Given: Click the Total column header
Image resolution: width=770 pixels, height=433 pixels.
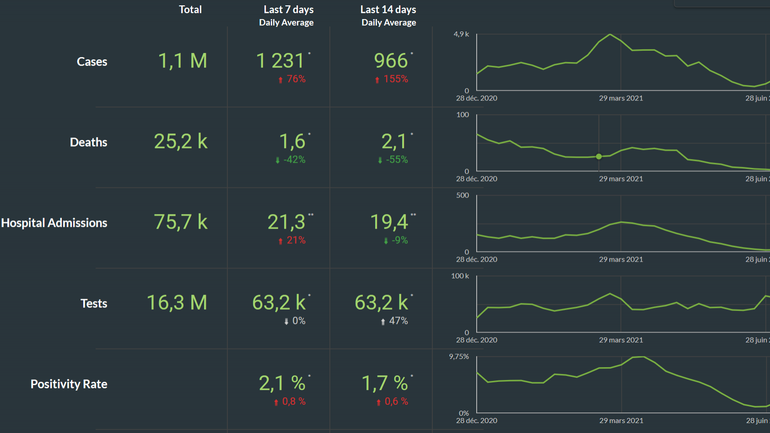Looking at the screenshot, I should [x=190, y=10].
